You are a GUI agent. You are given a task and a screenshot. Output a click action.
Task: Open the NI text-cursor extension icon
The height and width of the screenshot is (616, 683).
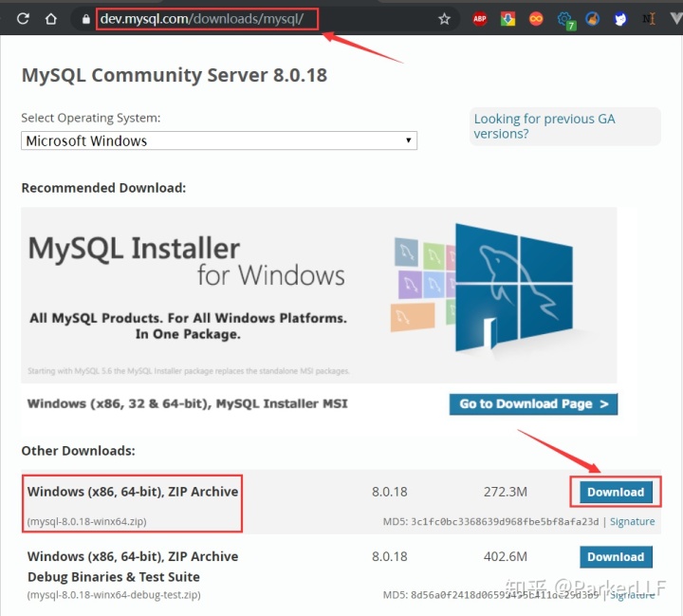[x=649, y=19]
